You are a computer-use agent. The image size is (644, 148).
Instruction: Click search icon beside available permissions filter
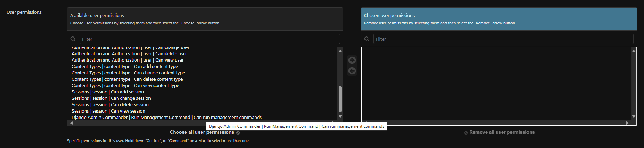(73, 39)
